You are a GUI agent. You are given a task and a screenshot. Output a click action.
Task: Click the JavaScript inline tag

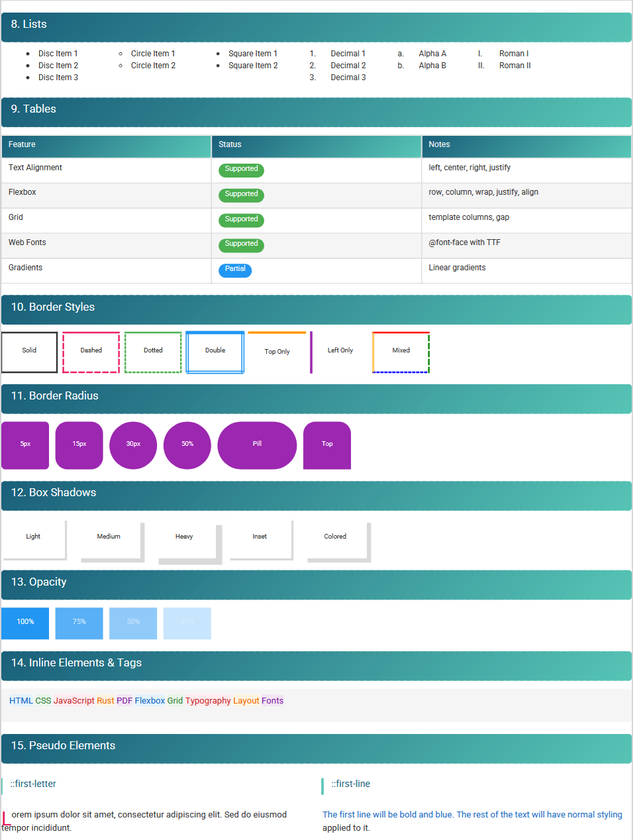[74, 700]
